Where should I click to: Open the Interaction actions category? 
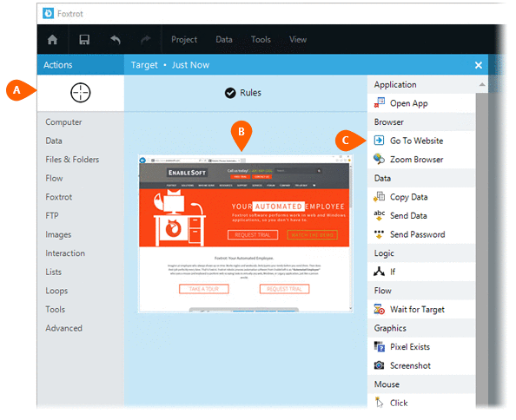tap(65, 253)
